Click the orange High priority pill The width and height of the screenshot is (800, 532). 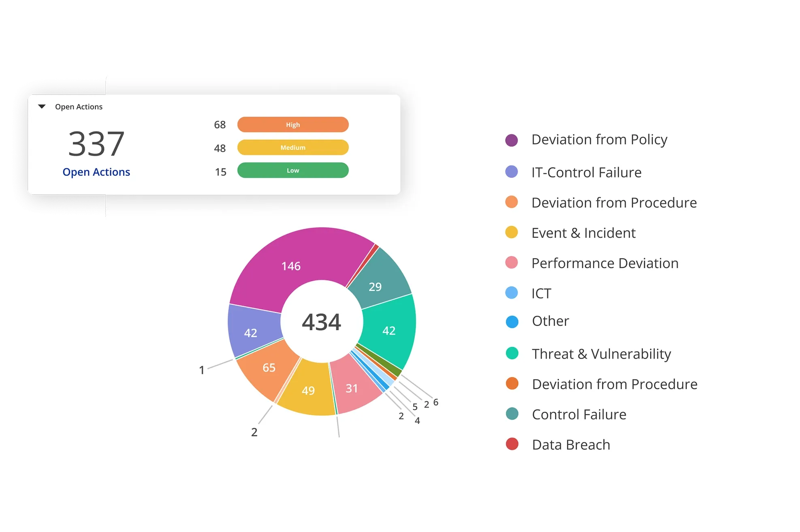[x=293, y=125]
